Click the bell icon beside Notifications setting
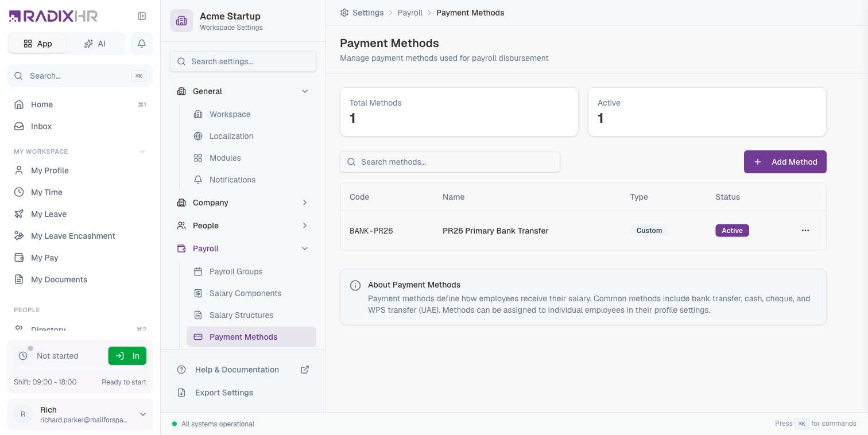The height and width of the screenshot is (435, 868). (198, 180)
